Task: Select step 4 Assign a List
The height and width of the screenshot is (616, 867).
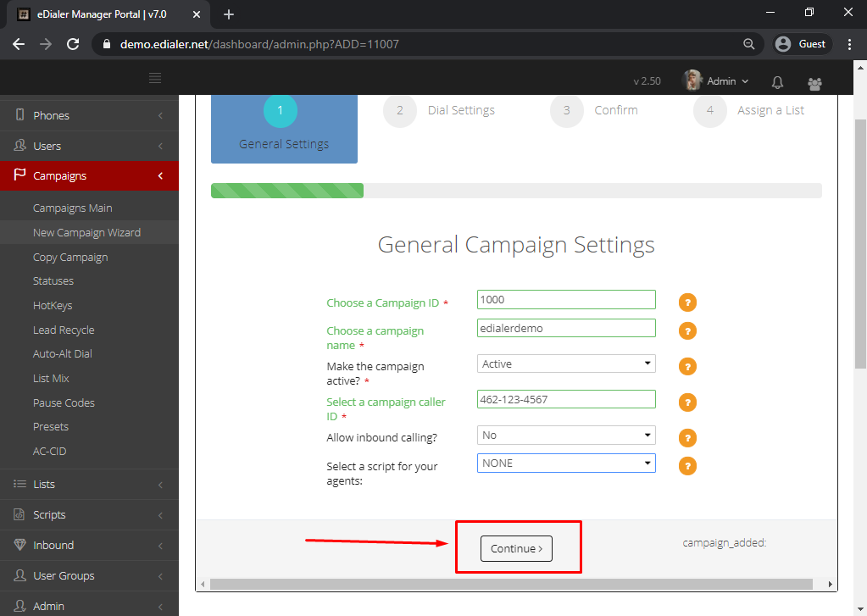Action: click(749, 111)
